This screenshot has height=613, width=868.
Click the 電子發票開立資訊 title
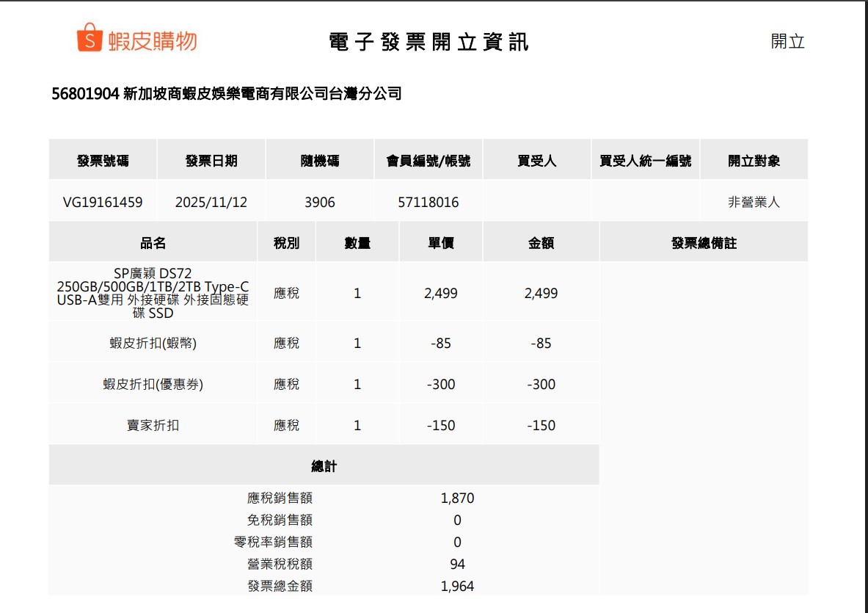point(429,42)
